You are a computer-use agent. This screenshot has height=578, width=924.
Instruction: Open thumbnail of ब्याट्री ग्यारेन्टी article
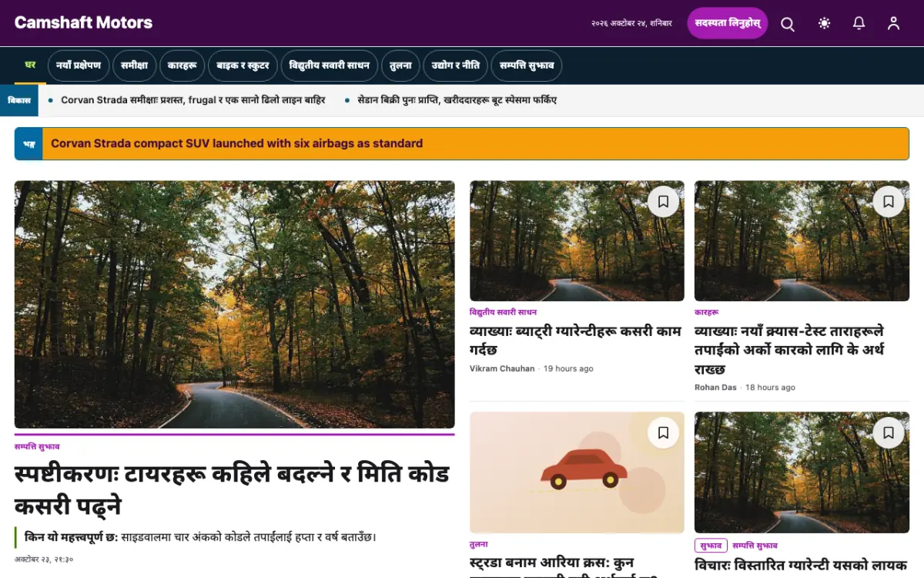577,241
